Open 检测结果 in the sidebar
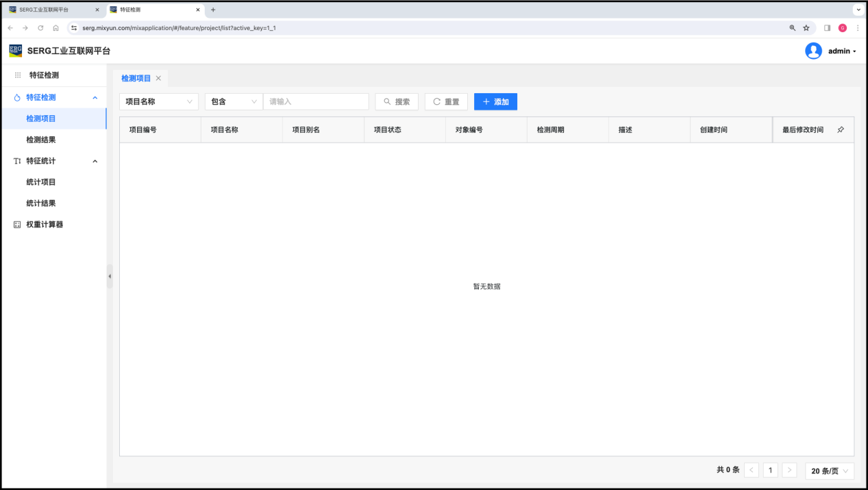868x490 pixels. click(x=41, y=140)
